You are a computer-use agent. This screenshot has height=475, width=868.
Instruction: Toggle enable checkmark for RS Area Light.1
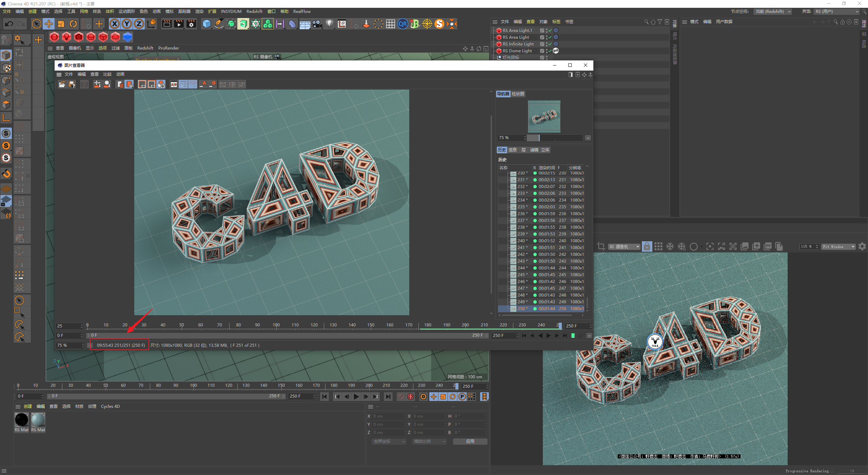(x=550, y=31)
